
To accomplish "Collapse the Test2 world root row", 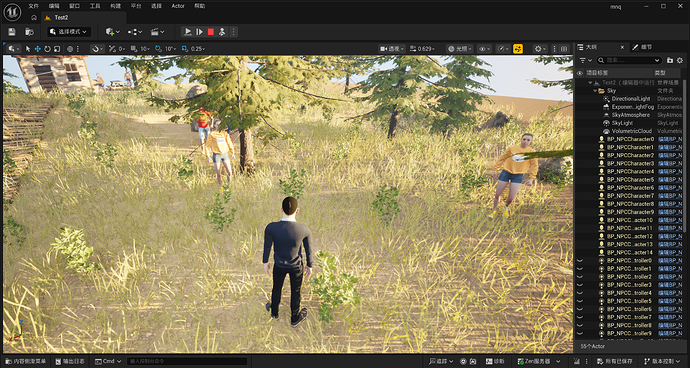I will tap(591, 83).
